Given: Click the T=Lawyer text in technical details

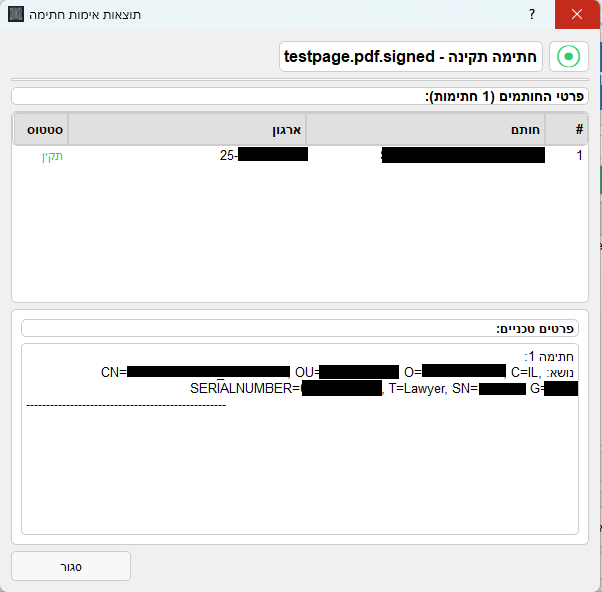Looking at the screenshot, I should 419,389.
